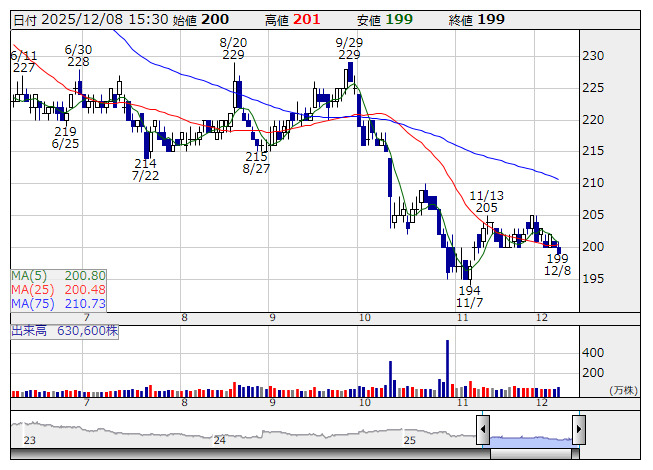Click the year 25 label in the overview
This screenshot has height=470, width=653.
point(409,440)
